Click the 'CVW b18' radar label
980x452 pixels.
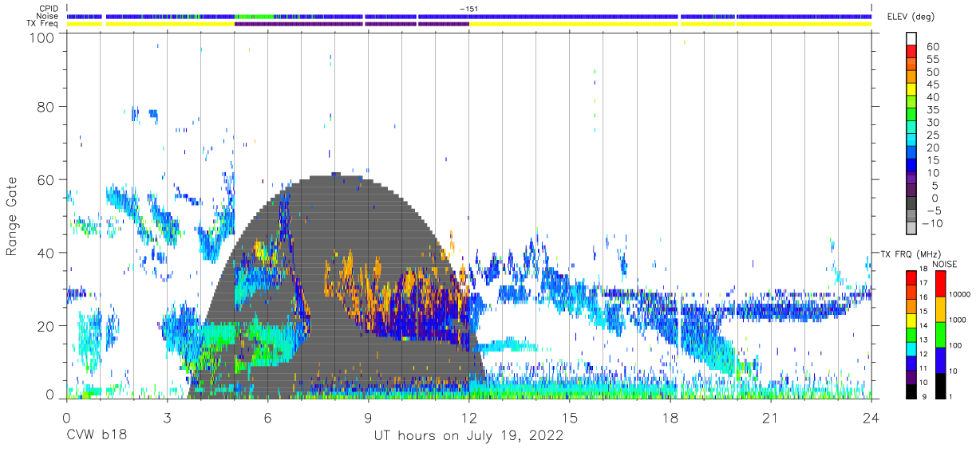click(x=96, y=436)
